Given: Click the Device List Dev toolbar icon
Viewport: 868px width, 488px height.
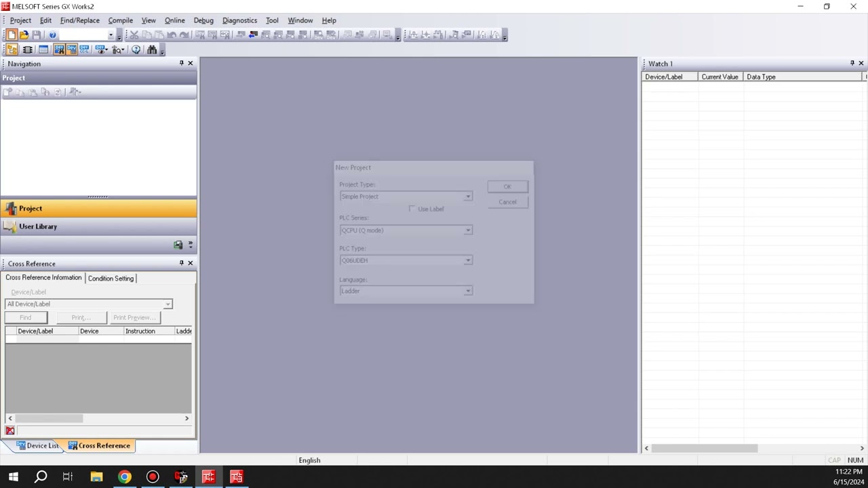Looking at the screenshot, I should 72,49.
